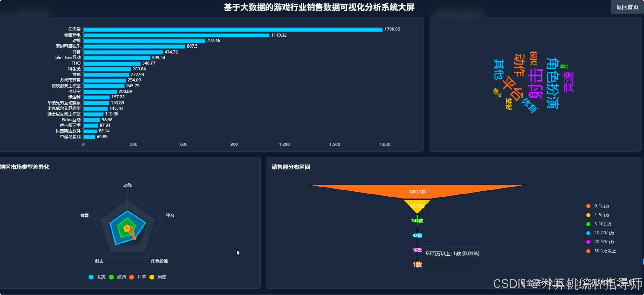Click yellow 格斗 in the word cloud

tap(497, 92)
